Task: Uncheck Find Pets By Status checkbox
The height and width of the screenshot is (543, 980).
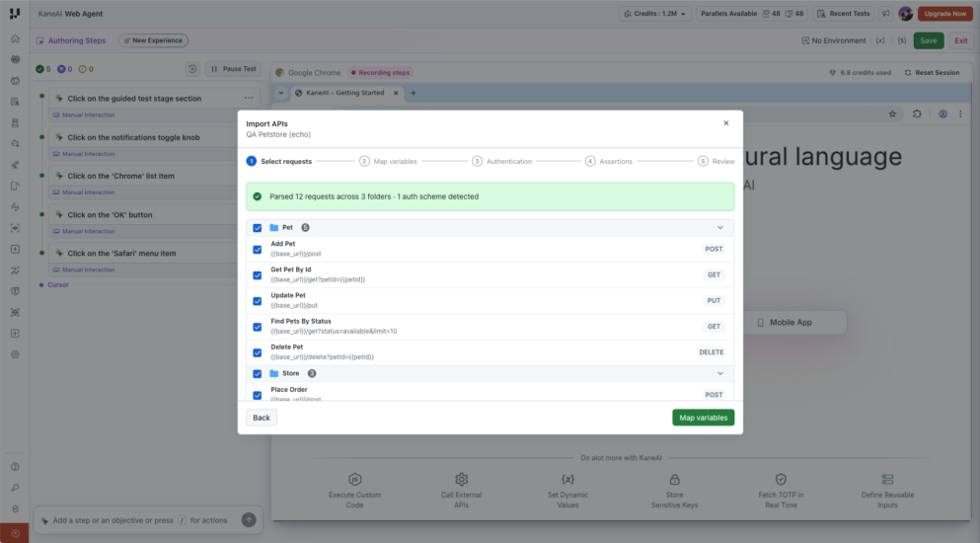Action: [x=257, y=327]
